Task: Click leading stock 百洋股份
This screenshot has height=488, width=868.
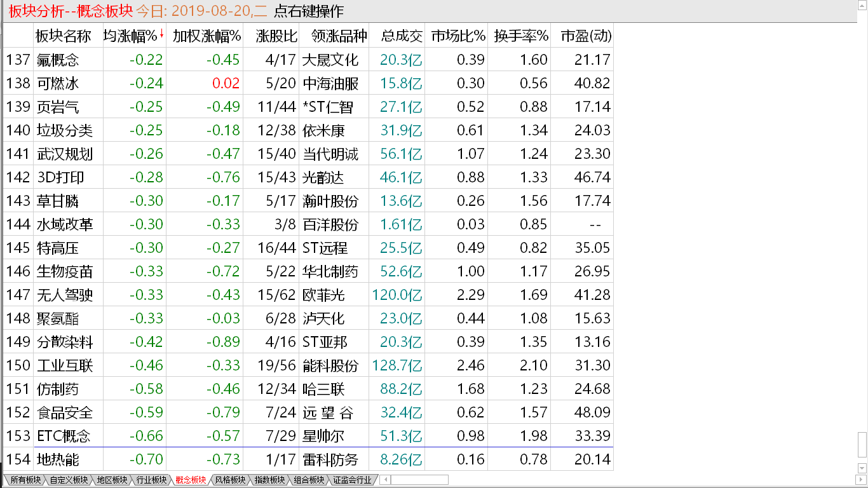Action: (330, 224)
